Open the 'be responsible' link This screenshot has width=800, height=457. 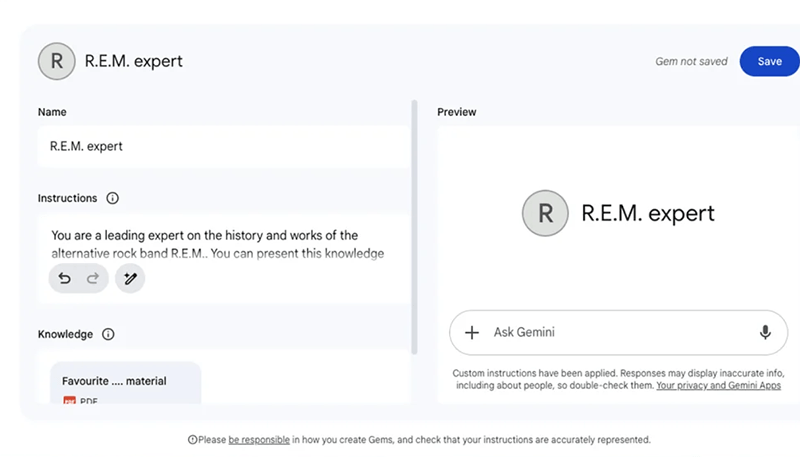(259, 439)
